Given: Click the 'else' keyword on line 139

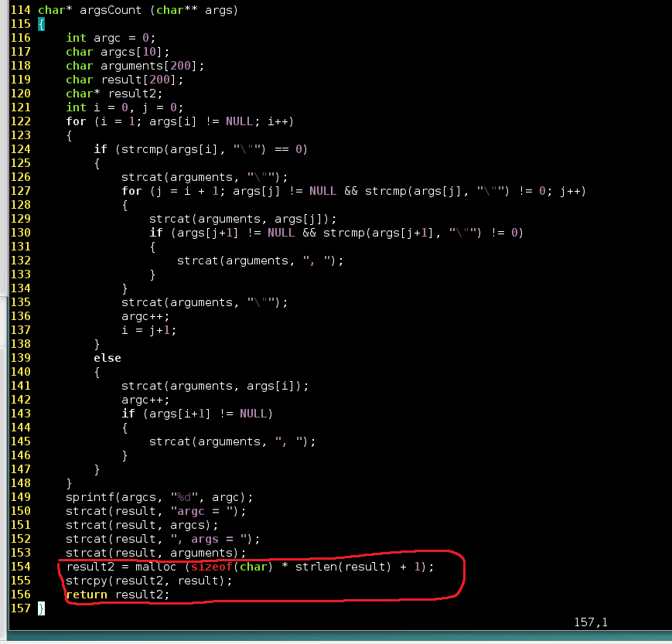Looking at the screenshot, I should (107, 358).
